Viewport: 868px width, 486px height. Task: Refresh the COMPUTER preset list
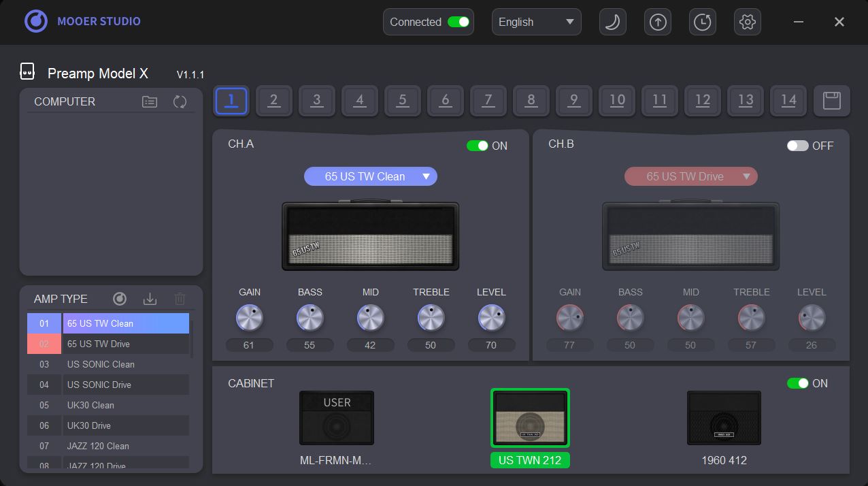pos(179,101)
